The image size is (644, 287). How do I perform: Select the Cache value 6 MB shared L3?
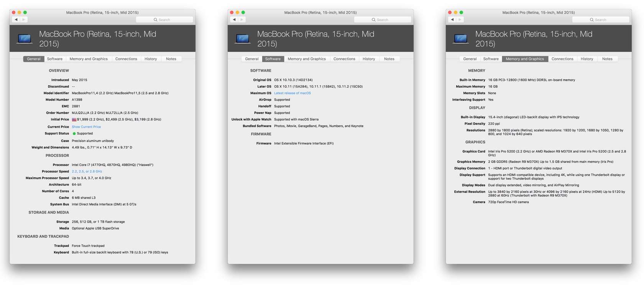[x=84, y=198]
